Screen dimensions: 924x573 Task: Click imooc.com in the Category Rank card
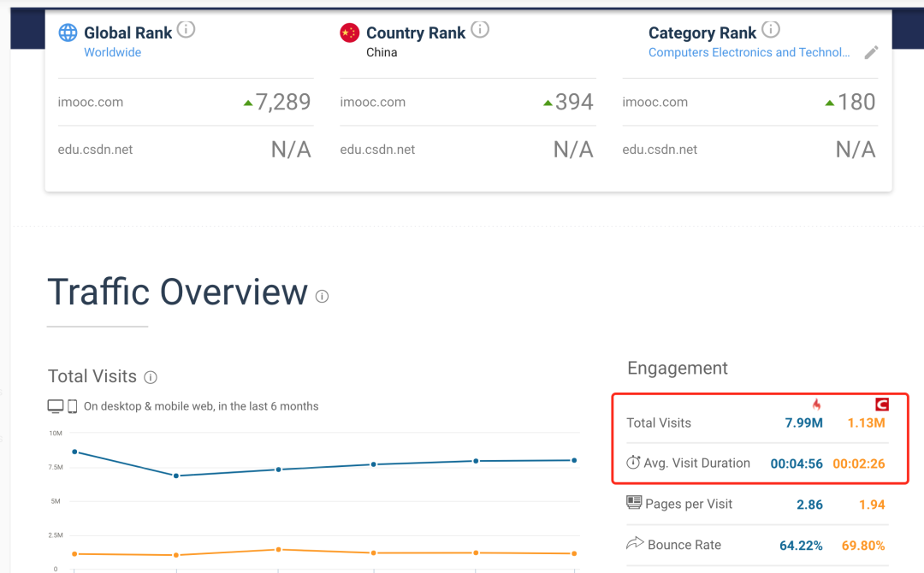654,102
